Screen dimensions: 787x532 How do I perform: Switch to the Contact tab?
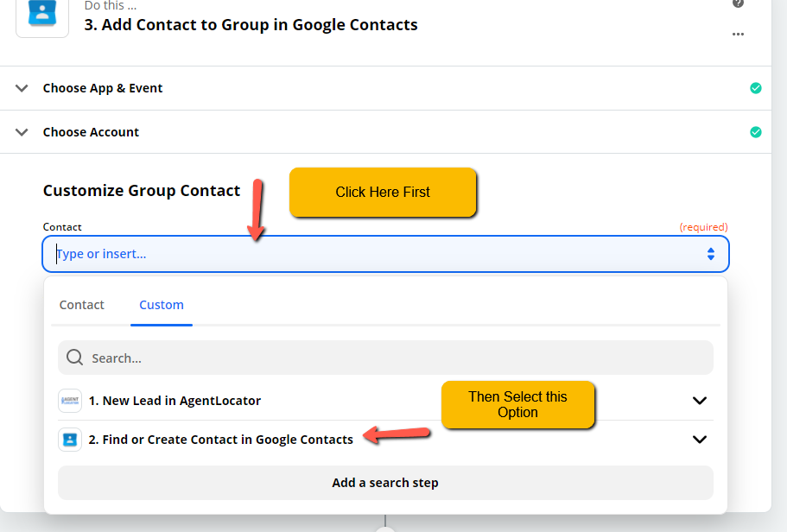[82, 305]
